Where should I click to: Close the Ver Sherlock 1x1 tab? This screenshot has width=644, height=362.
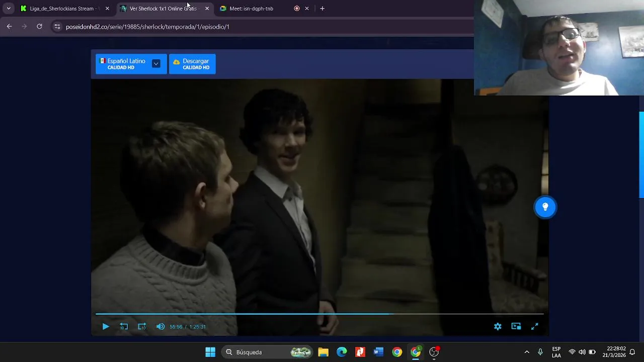point(207,9)
